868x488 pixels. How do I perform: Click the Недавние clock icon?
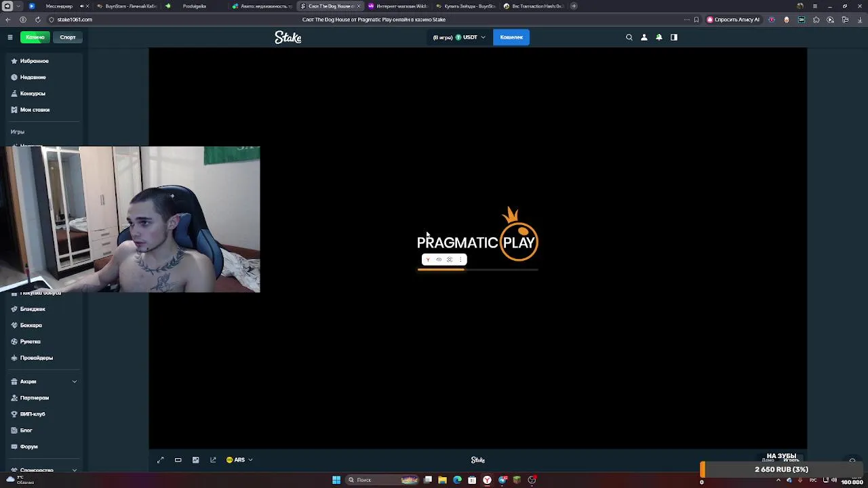click(x=14, y=77)
